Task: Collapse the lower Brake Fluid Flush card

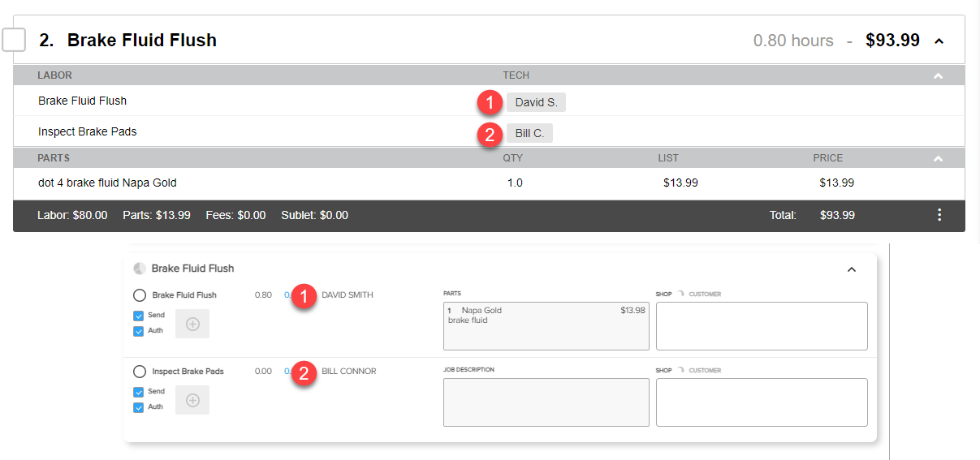Action: coord(852,269)
